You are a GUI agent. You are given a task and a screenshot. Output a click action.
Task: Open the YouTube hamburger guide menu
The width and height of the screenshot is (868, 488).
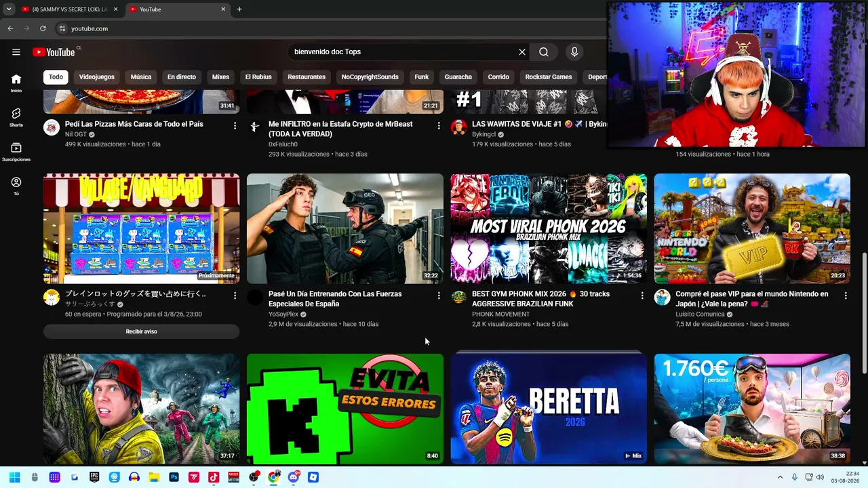pyautogui.click(x=16, y=52)
